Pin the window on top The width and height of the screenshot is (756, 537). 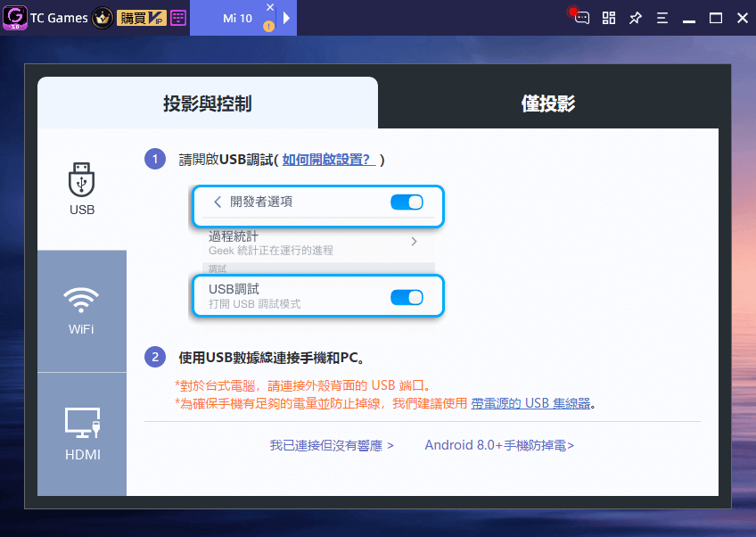tap(636, 19)
